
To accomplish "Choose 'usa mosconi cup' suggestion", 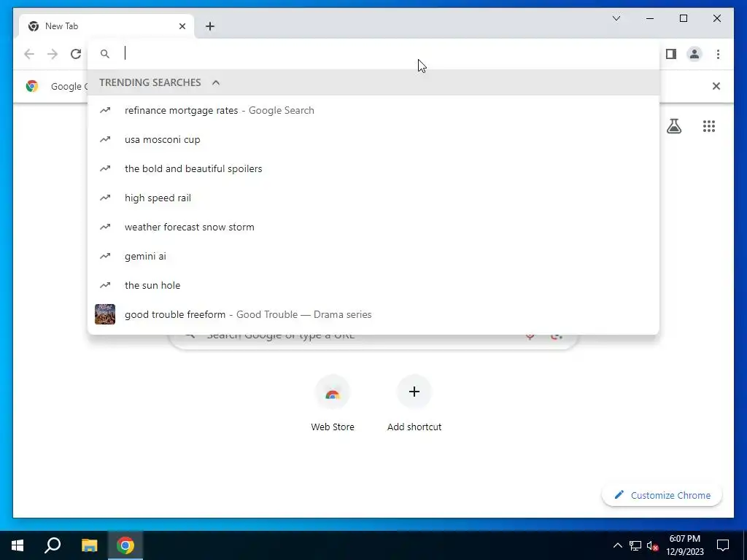I will tap(373, 139).
